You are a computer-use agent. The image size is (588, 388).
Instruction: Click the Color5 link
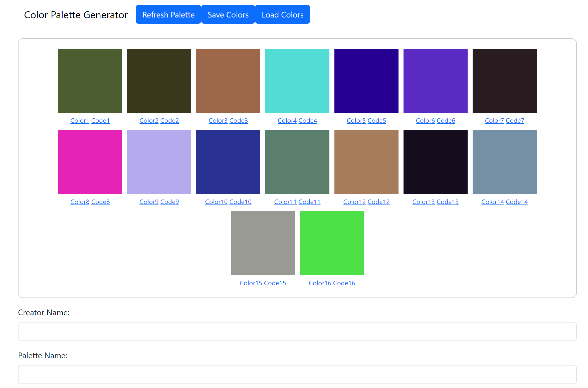(356, 120)
